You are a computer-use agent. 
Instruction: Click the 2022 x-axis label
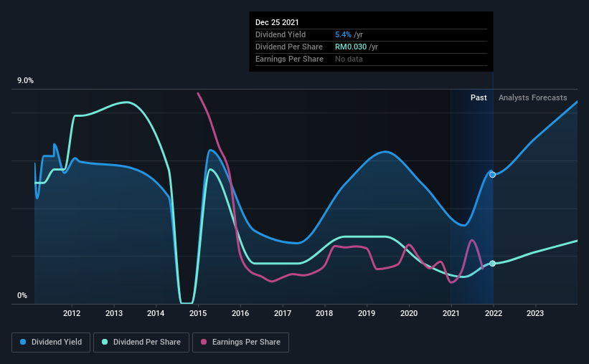coord(494,313)
